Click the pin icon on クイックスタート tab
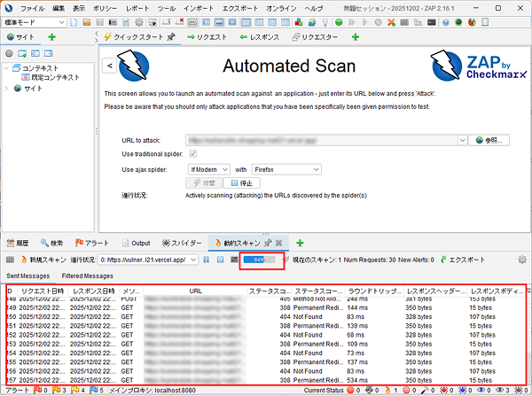This screenshot has width=532, height=396. (171, 36)
